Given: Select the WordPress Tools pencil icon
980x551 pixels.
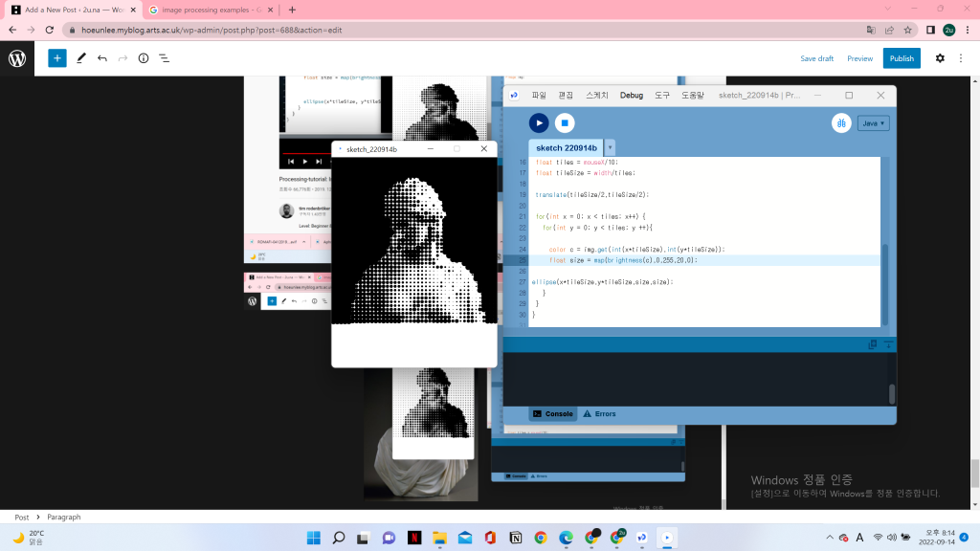Looking at the screenshot, I should coord(80,58).
